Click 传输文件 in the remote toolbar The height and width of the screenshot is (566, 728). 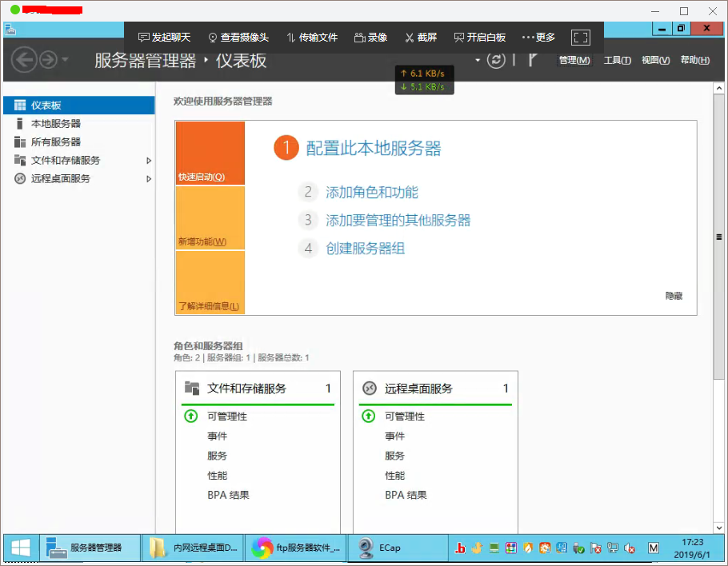click(312, 38)
